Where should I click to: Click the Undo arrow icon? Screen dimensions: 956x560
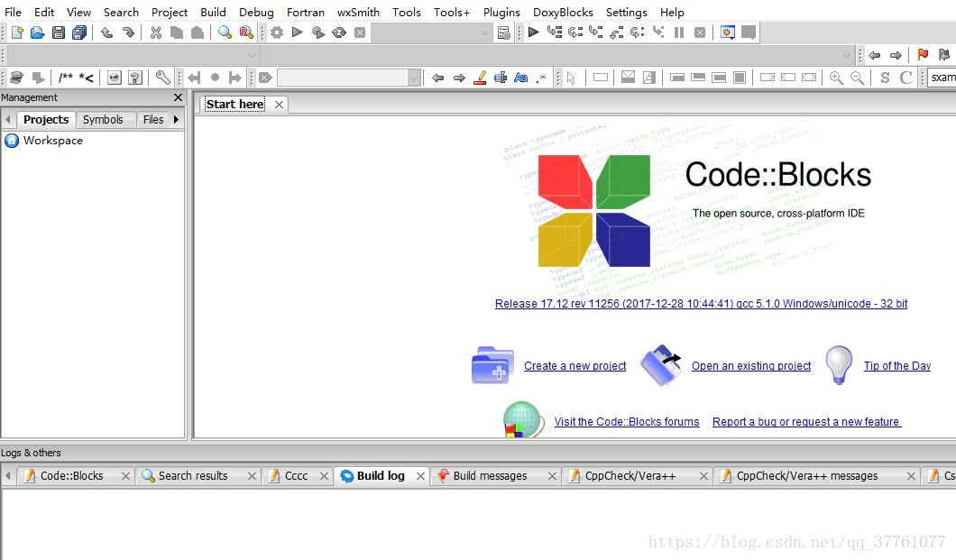coord(106,32)
